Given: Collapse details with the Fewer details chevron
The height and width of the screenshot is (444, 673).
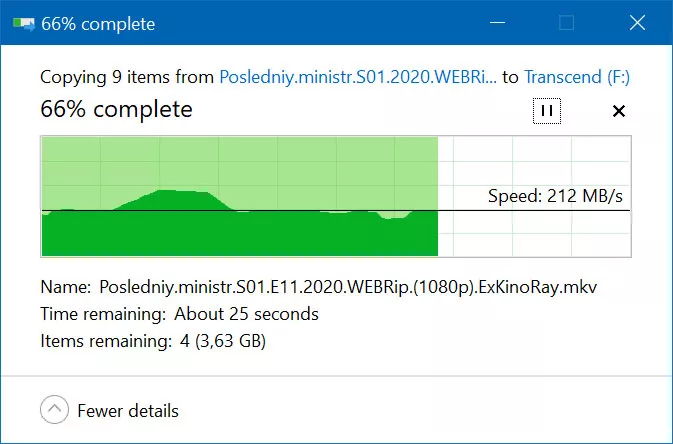Looking at the screenshot, I should tap(55, 410).
